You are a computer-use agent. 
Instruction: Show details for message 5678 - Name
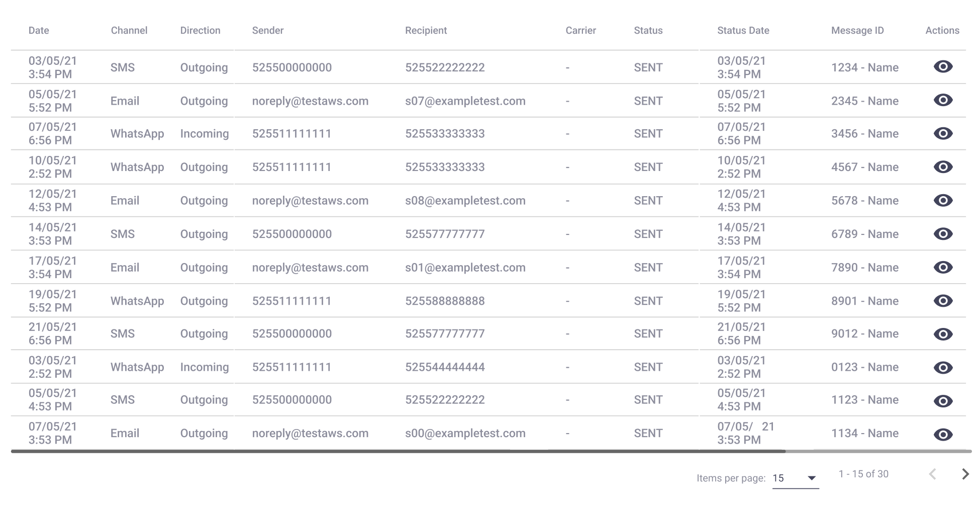click(x=943, y=200)
